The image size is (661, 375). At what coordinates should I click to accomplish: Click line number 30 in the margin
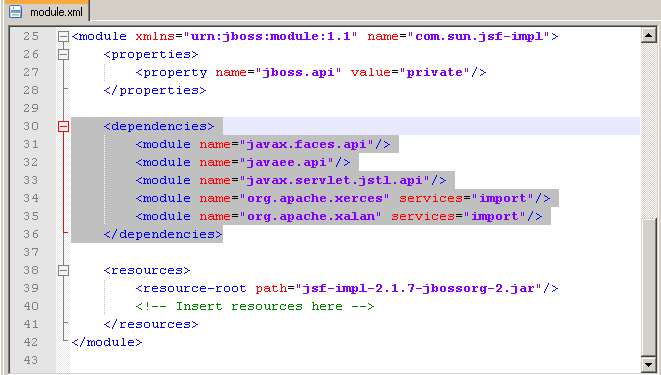31,126
